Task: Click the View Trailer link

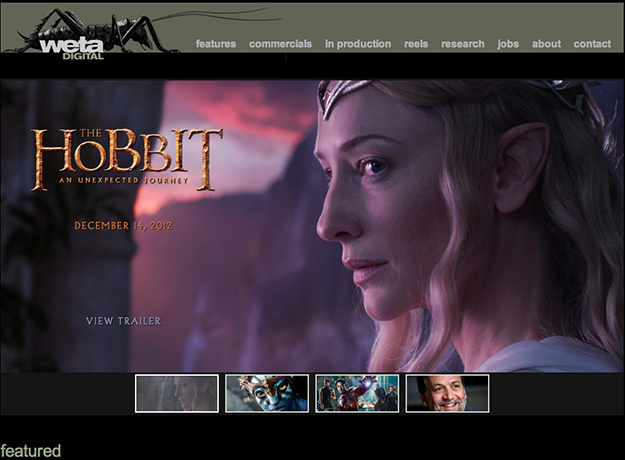Action: (123, 321)
